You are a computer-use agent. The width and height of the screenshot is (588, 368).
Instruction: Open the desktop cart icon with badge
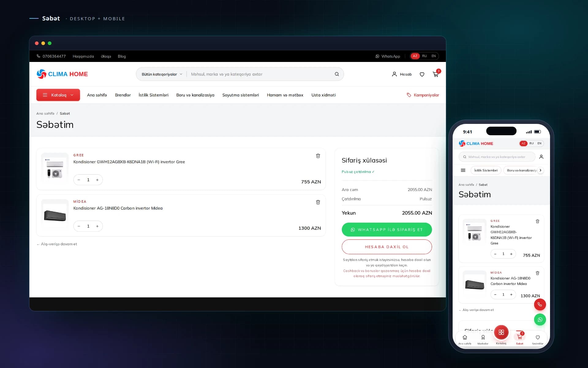click(x=436, y=74)
